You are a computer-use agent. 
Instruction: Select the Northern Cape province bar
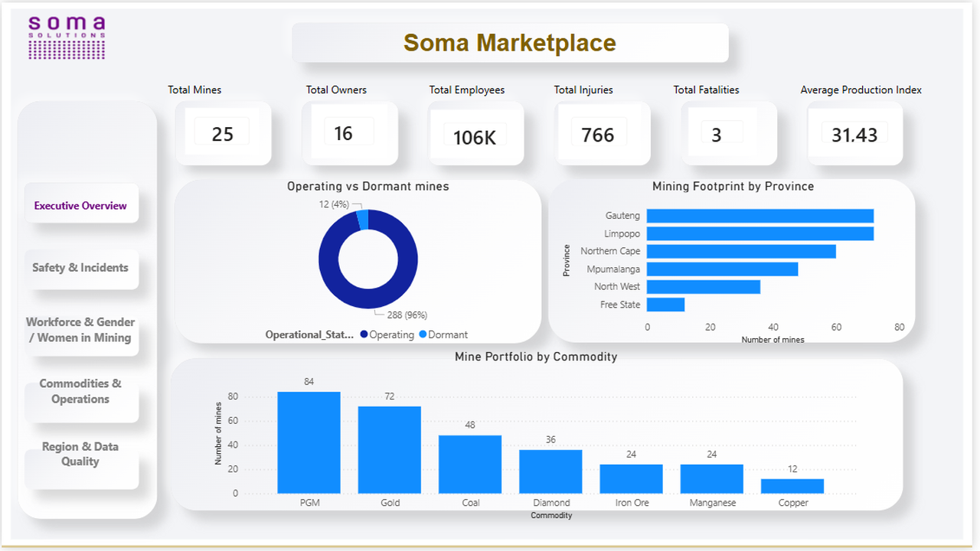pyautogui.click(x=741, y=251)
